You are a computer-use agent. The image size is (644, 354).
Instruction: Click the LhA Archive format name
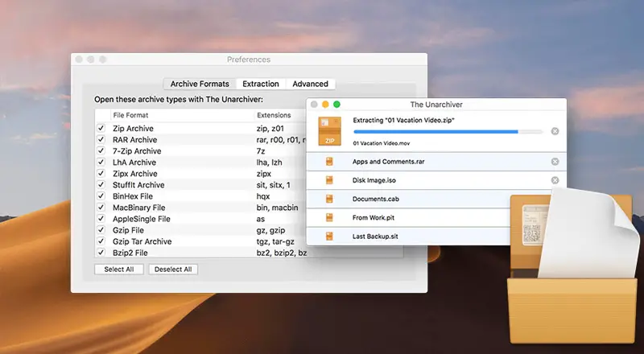[134, 163]
